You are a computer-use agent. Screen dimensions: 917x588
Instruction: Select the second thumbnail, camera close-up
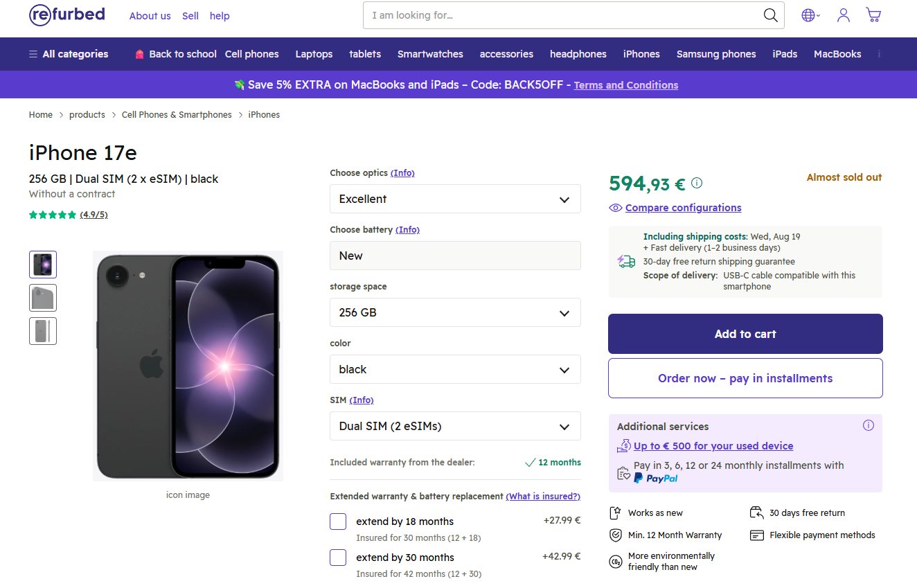43,298
